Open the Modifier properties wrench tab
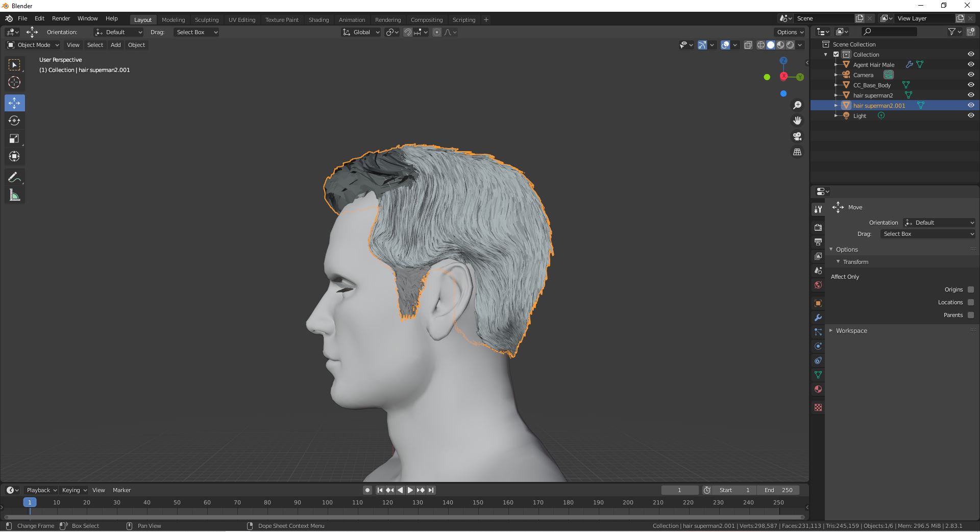Image resolution: width=980 pixels, height=532 pixels. click(818, 318)
